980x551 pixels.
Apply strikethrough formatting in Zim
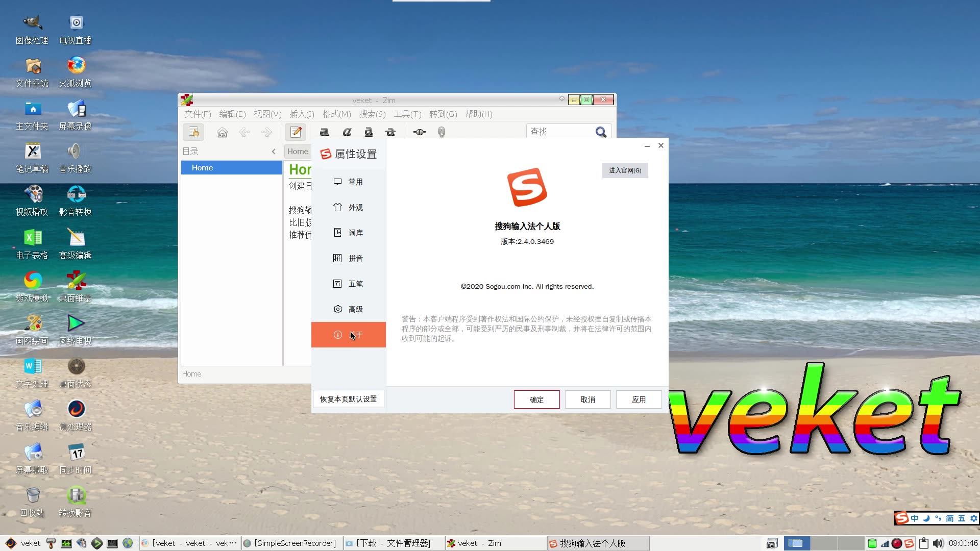tap(390, 132)
